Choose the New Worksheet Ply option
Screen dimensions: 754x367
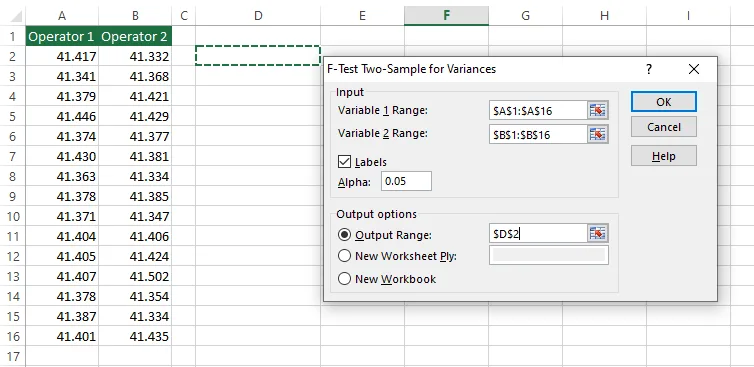[x=344, y=256]
